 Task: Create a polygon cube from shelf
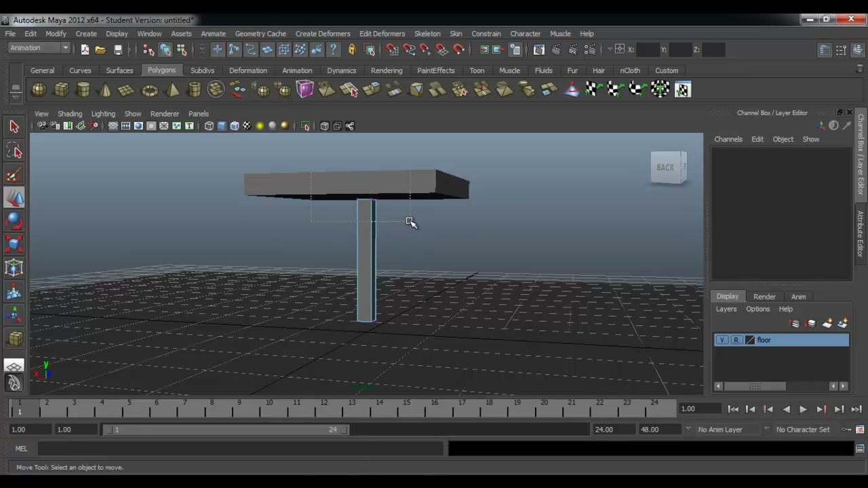61,89
